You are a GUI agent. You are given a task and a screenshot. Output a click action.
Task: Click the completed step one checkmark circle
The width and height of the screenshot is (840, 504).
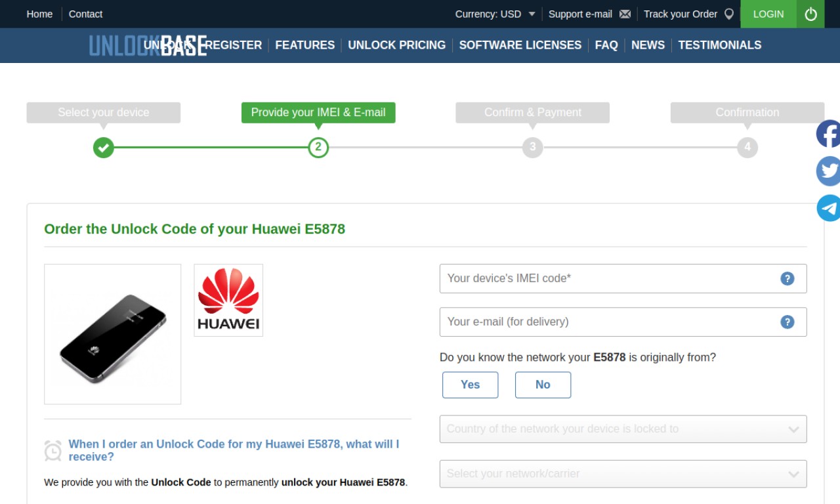103,147
